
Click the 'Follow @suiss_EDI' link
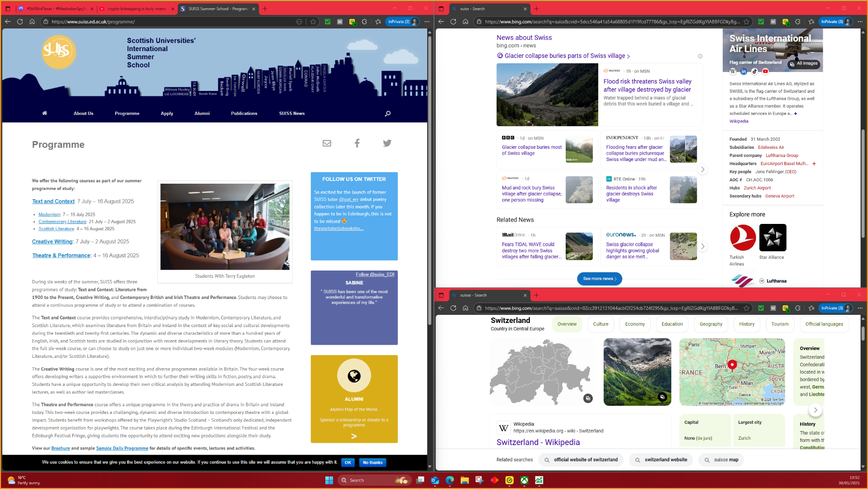375,274
